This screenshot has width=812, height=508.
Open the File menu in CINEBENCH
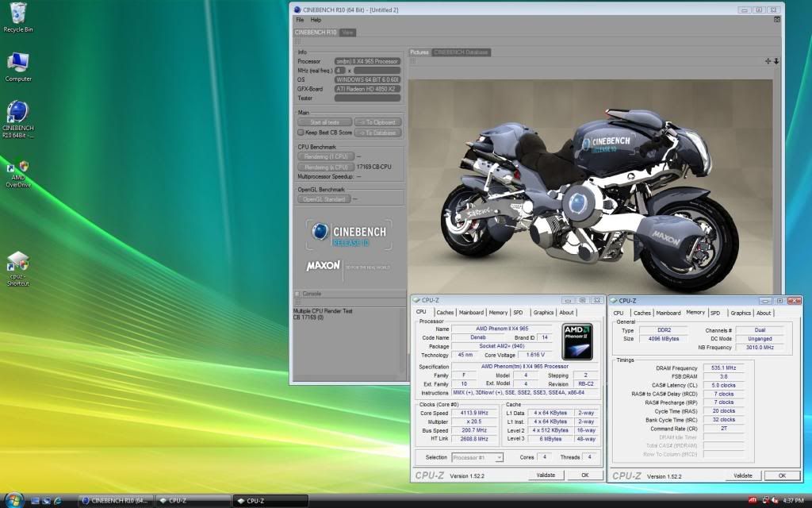300,20
